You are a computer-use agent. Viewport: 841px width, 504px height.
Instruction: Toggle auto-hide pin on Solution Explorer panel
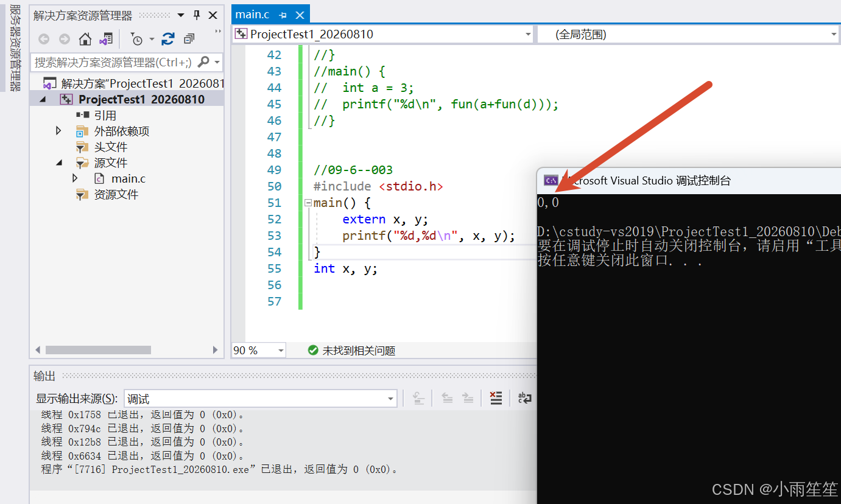(197, 15)
